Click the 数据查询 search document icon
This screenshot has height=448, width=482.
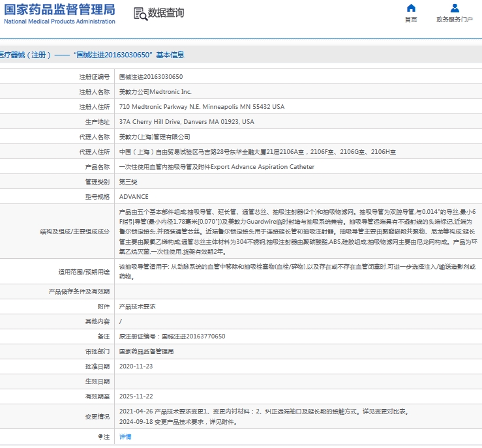(x=140, y=14)
